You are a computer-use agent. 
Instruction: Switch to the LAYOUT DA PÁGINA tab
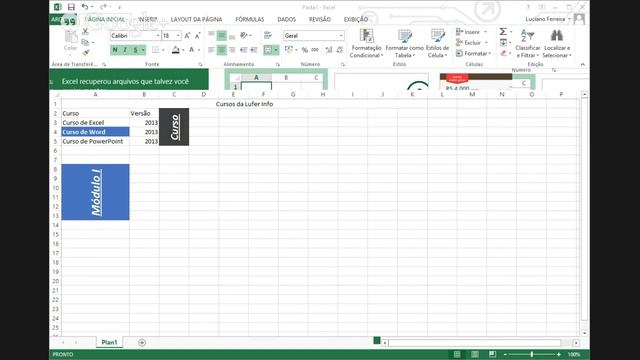(x=196, y=19)
